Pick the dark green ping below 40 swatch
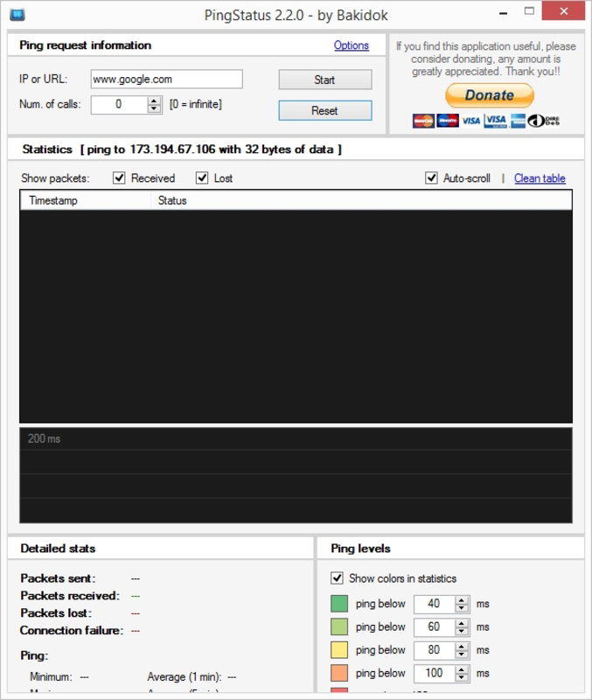This screenshot has width=592, height=700. (339, 604)
